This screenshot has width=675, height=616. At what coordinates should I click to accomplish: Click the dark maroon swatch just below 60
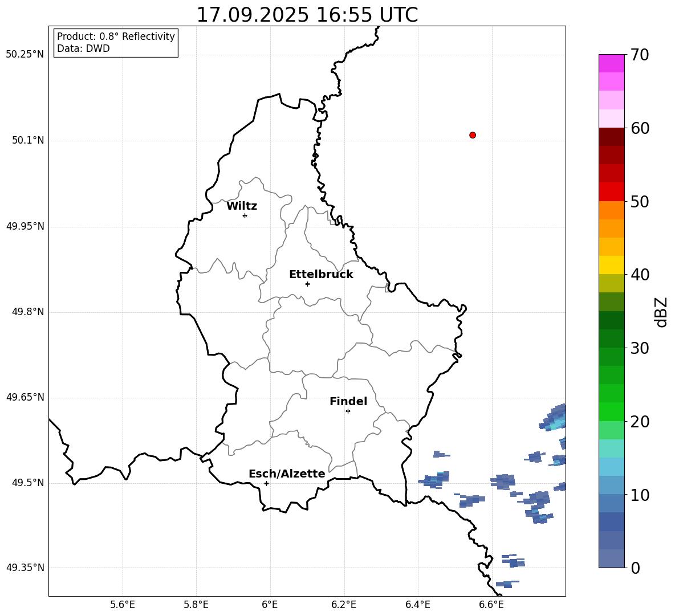click(611, 137)
